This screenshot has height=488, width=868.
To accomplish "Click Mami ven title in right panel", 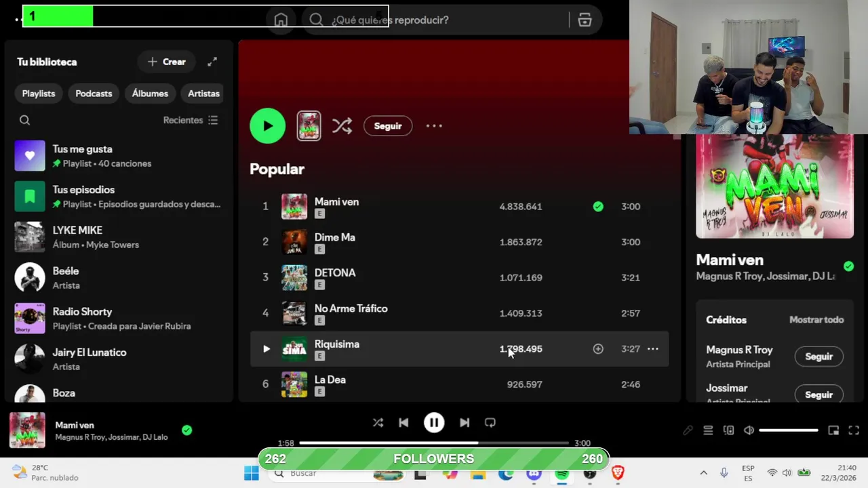I will (730, 260).
